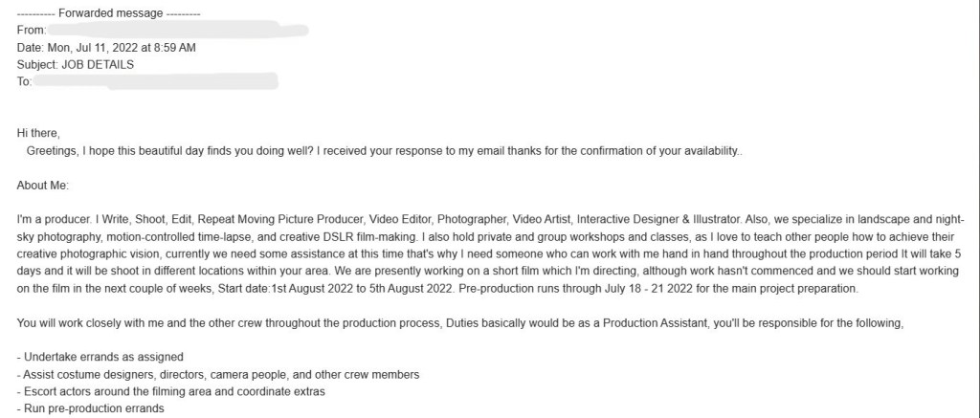Click the subject text JOB DETAILS

tap(98, 65)
